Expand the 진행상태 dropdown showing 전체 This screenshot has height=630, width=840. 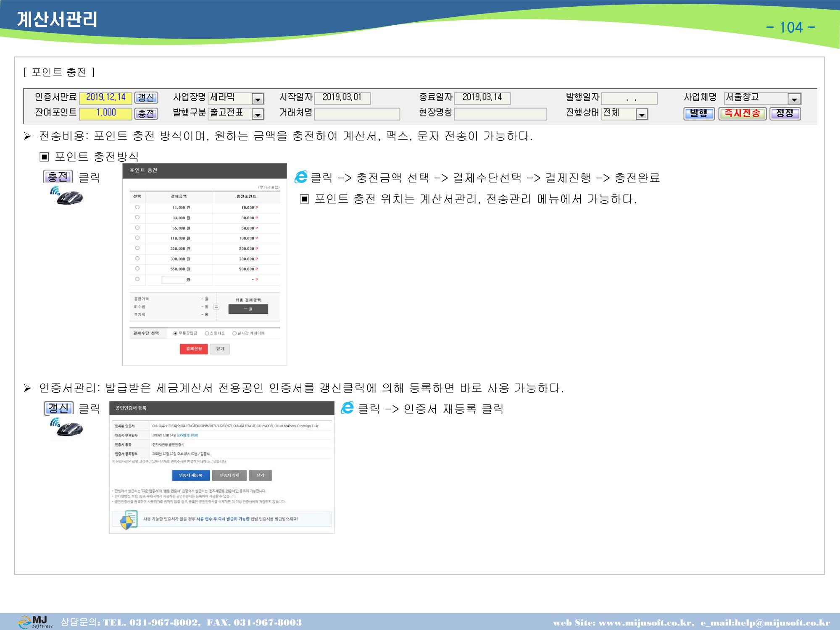(642, 114)
